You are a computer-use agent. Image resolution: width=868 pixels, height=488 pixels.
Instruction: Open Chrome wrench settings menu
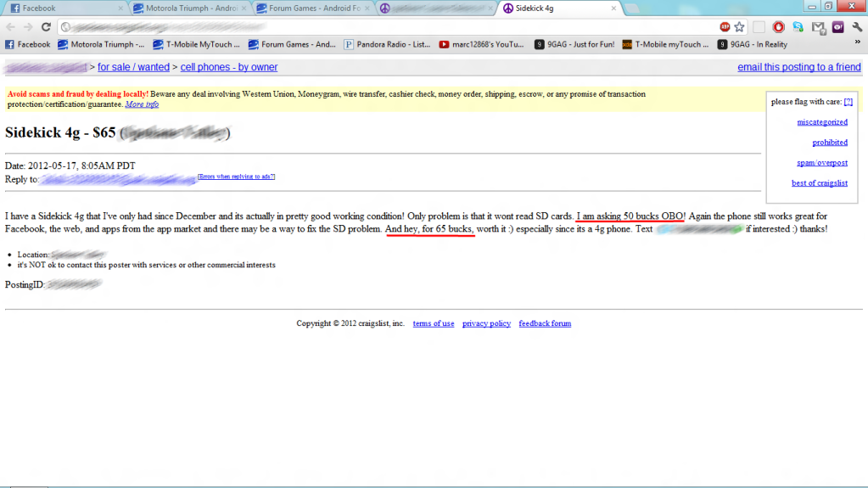coord(856,27)
